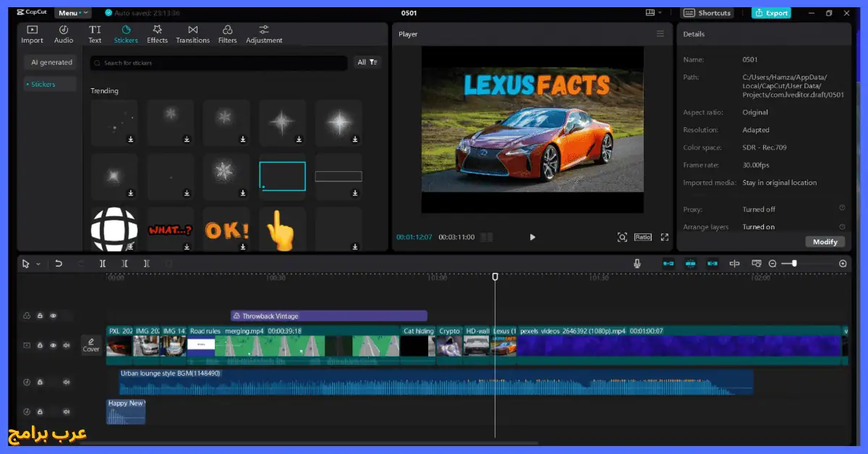Mute the Happy New audio track
868x454 pixels.
[x=66, y=411]
